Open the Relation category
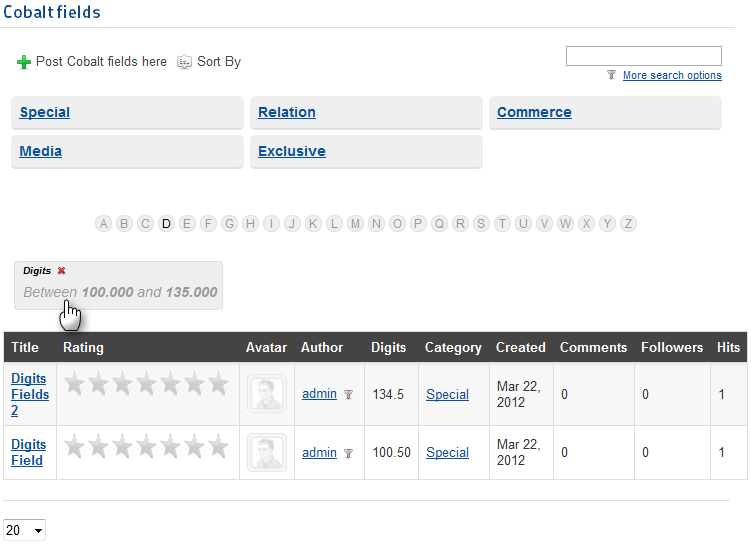 pos(287,113)
